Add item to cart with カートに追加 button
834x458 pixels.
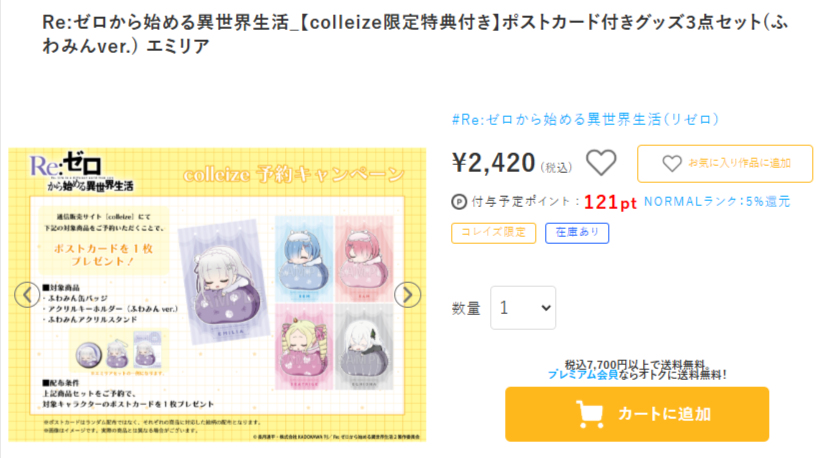point(637,414)
